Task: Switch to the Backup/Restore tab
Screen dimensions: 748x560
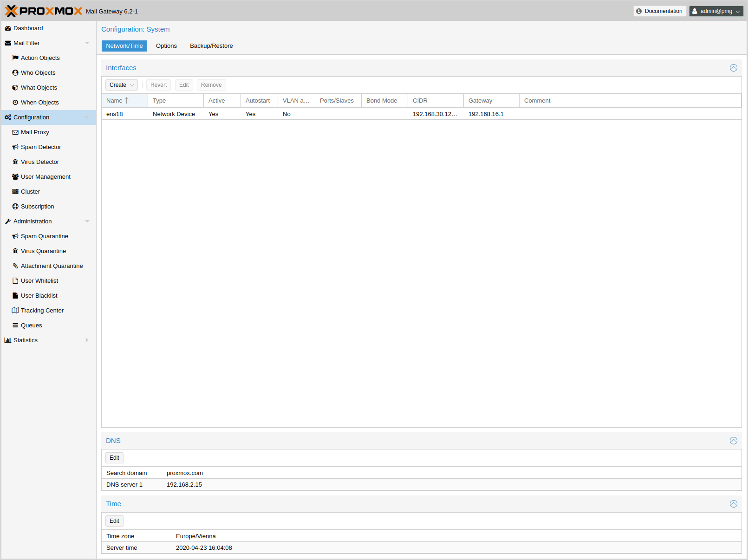Action: point(211,46)
